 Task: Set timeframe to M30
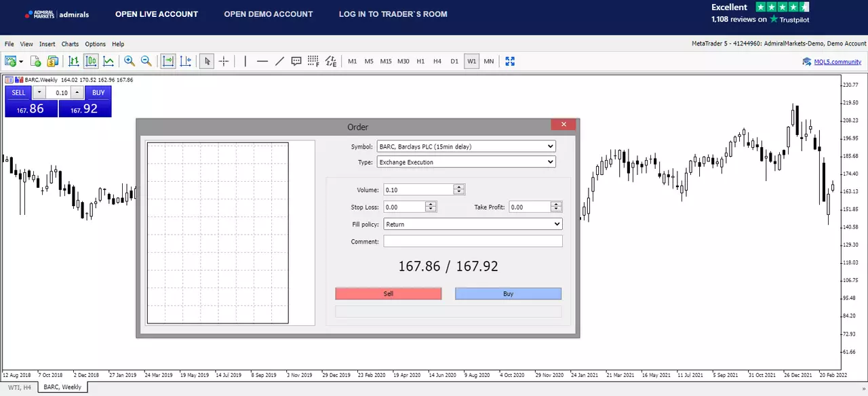pyautogui.click(x=403, y=61)
